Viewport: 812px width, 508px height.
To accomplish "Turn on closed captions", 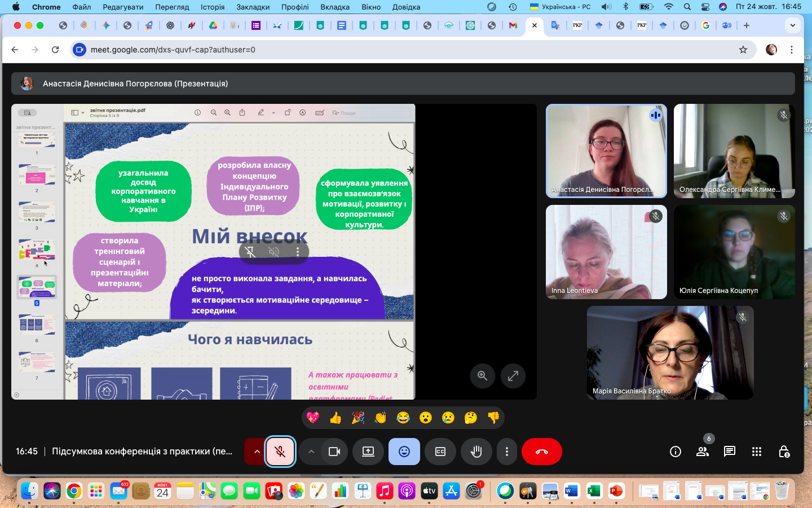I will [x=440, y=452].
